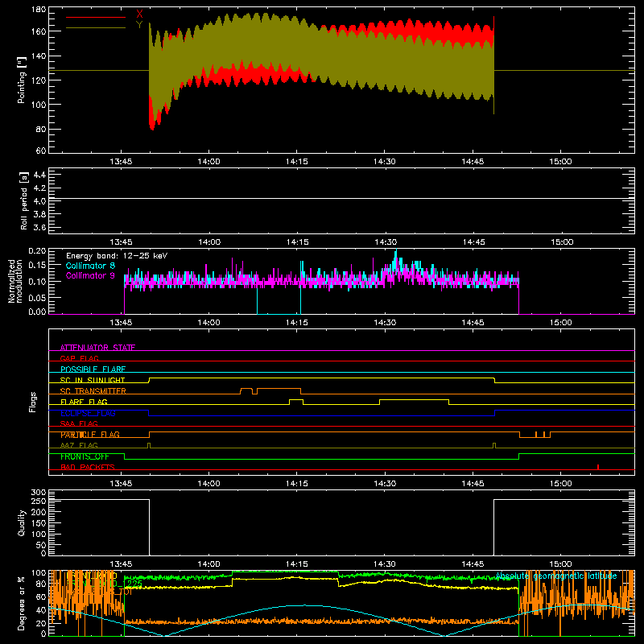Click the "Pointing" vertical axis title
This screenshot has width=644, height=644.
coord(22,80)
